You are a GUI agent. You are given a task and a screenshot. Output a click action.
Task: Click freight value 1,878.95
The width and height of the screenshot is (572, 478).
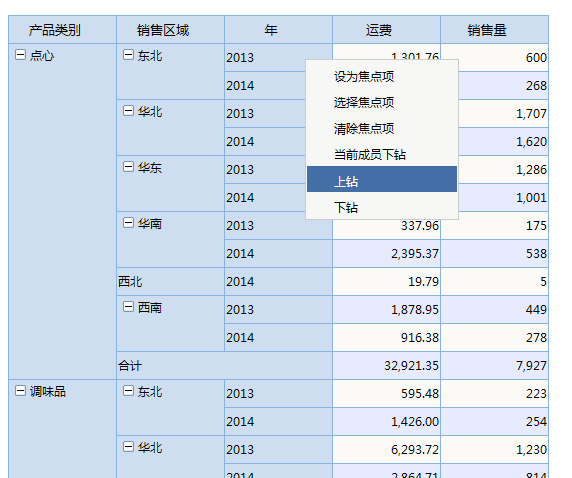coord(386,309)
